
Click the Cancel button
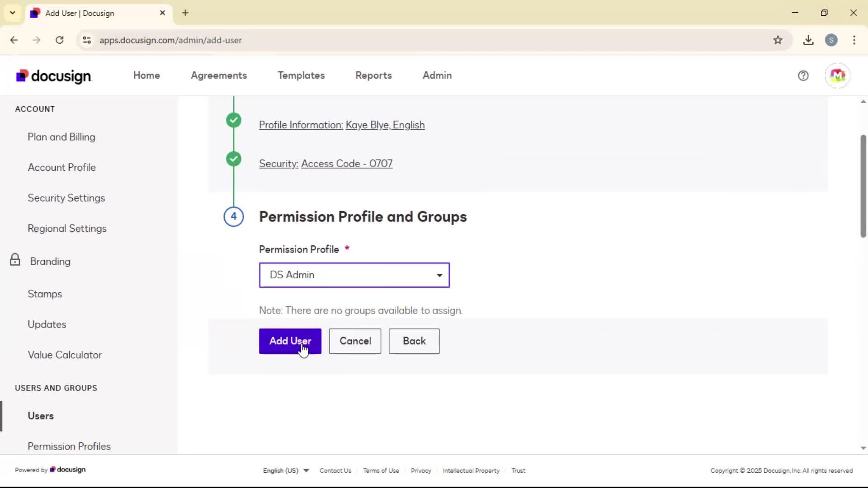click(355, 341)
